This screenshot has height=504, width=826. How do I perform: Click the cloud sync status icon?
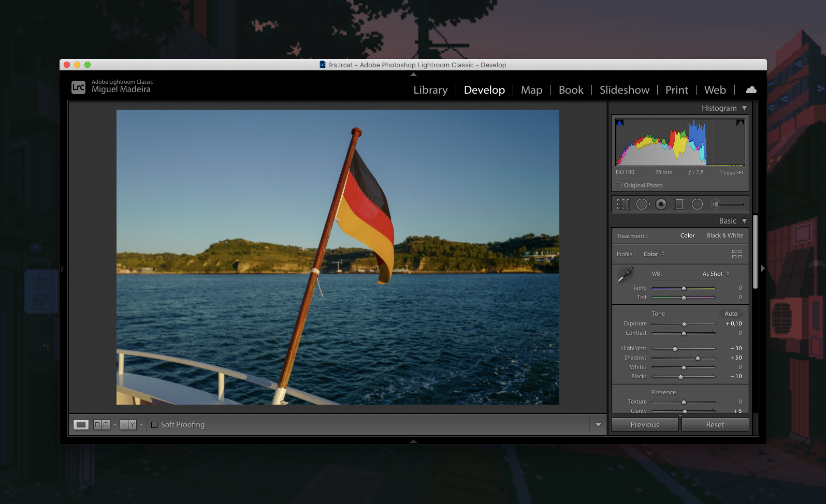(751, 90)
